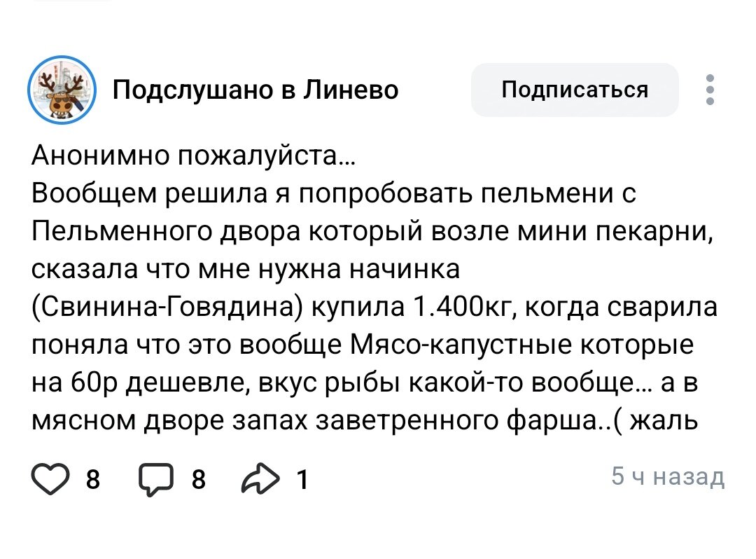
Task: Open the three-dot post options menu
Action: (x=710, y=90)
